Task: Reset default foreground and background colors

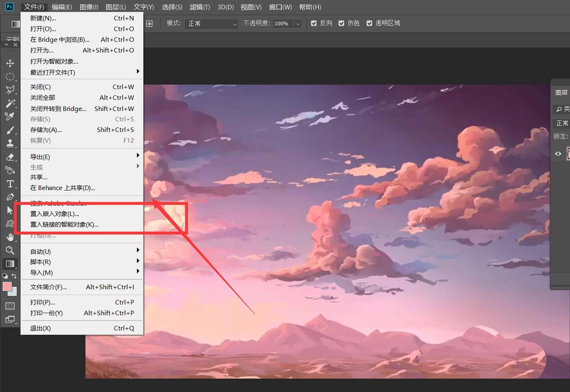Action: 5,276
